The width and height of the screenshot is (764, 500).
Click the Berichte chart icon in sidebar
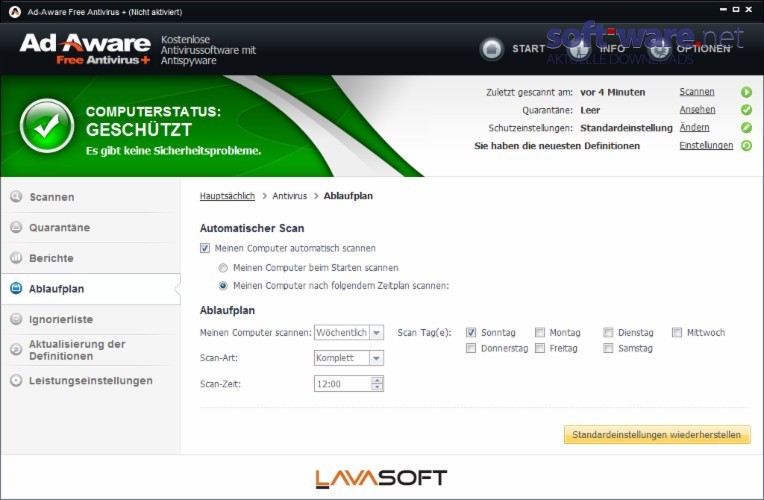pos(16,258)
